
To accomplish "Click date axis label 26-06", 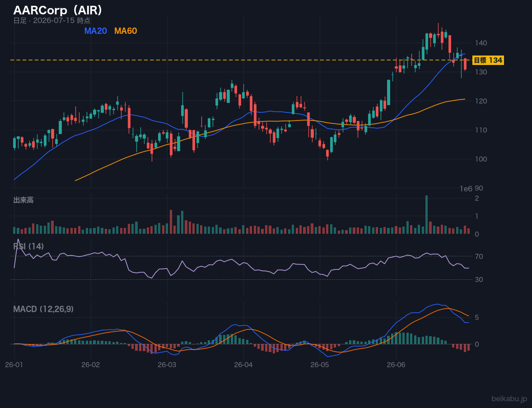I will 396,365.
